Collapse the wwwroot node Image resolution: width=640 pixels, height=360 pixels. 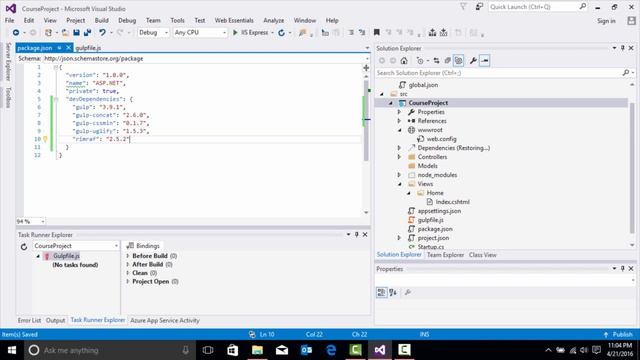400,130
